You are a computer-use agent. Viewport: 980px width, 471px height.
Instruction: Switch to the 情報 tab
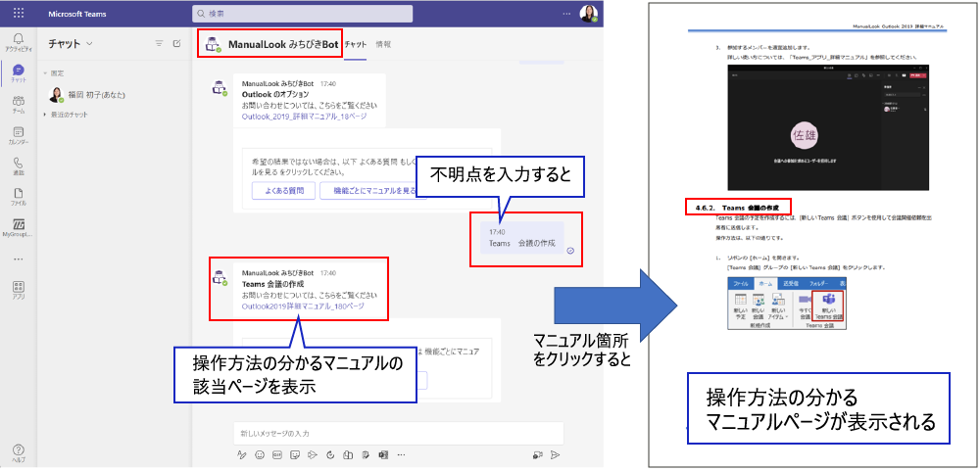coord(383,45)
